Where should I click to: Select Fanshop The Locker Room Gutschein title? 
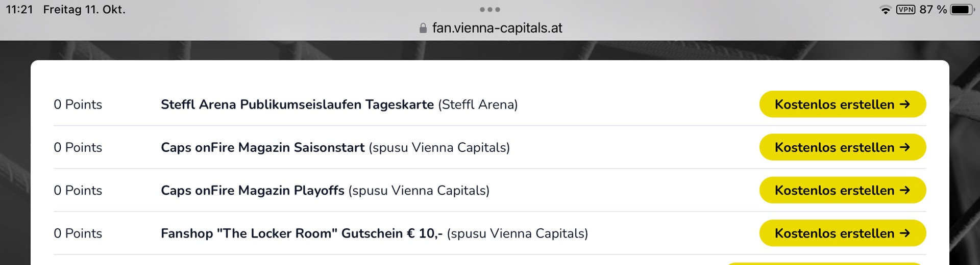[x=301, y=233]
